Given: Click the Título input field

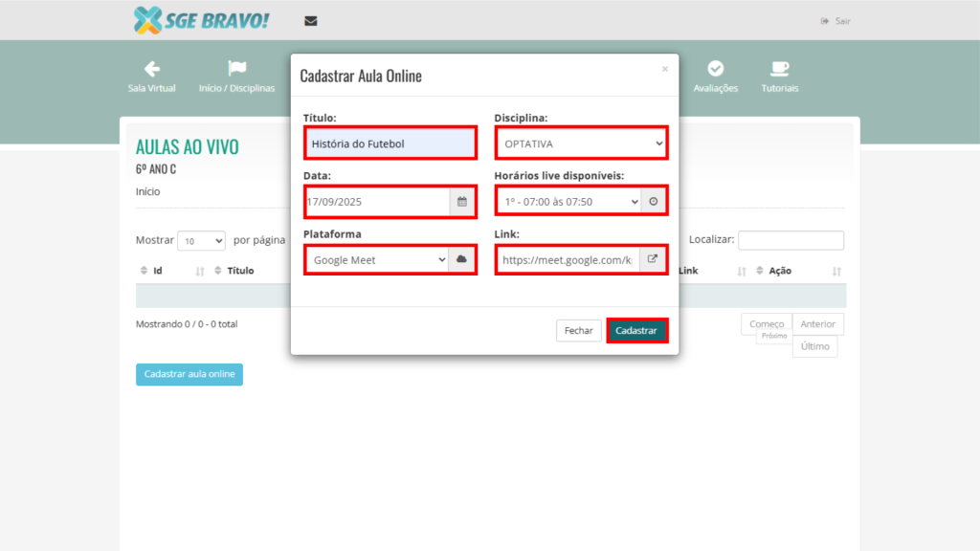Looking at the screenshot, I should click(x=390, y=144).
